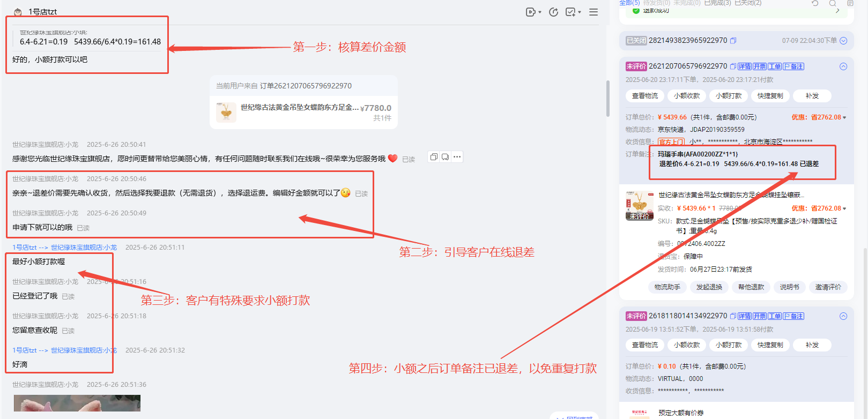Copy order number 2621207065796922970 via copy icon
The width and height of the screenshot is (868, 419).
coord(733,66)
